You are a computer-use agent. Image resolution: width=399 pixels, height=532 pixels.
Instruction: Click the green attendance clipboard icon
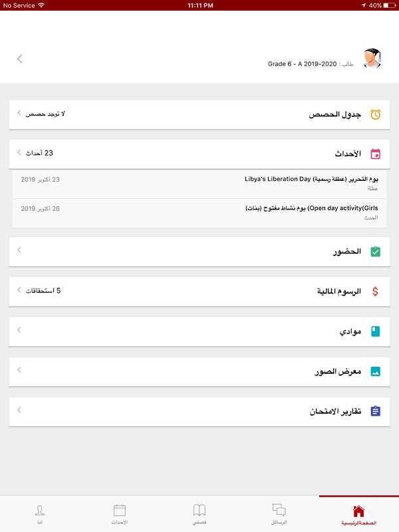[376, 252]
